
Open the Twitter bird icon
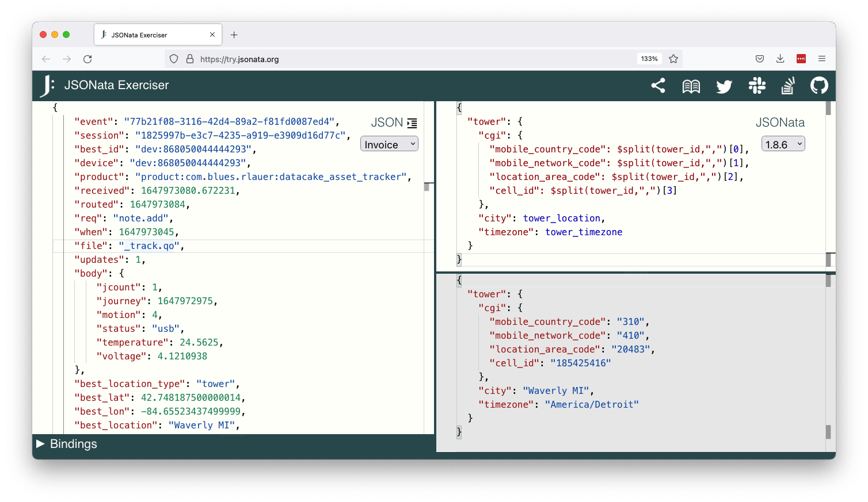click(x=724, y=86)
